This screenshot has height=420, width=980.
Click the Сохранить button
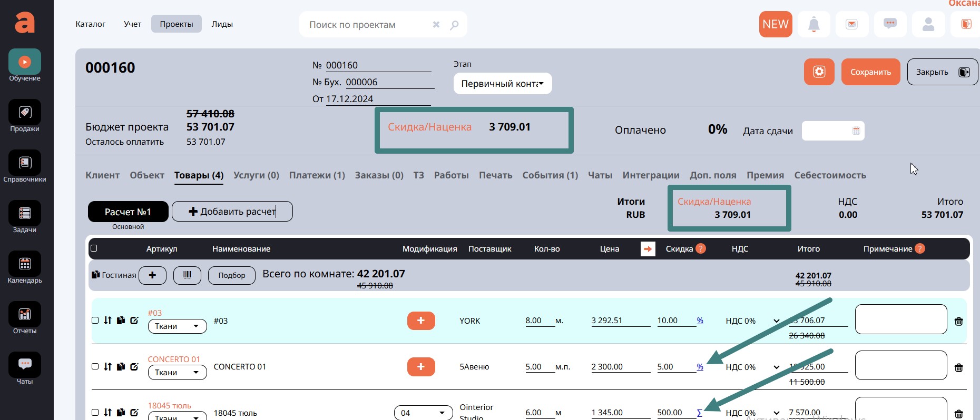(870, 72)
